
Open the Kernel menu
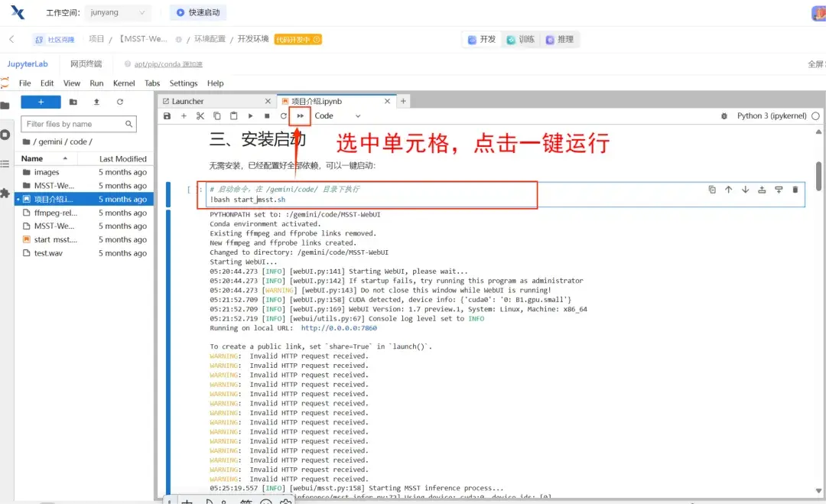click(124, 83)
